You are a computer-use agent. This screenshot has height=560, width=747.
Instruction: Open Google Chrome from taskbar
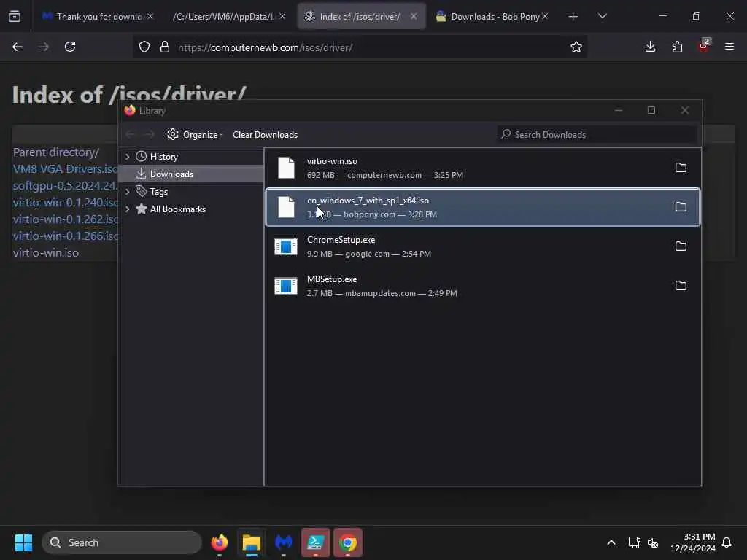pyautogui.click(x=348, y=542)
